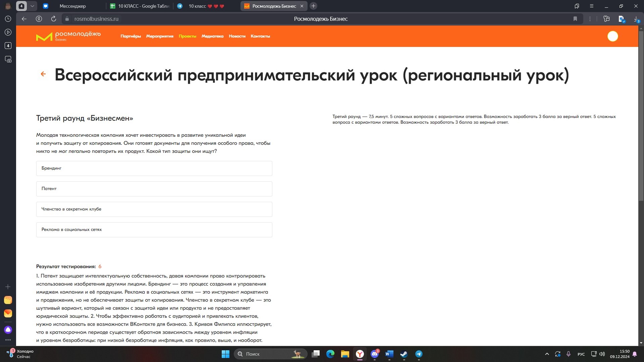
Task: Select answer option Брендинг
Action: click(154, 168)
